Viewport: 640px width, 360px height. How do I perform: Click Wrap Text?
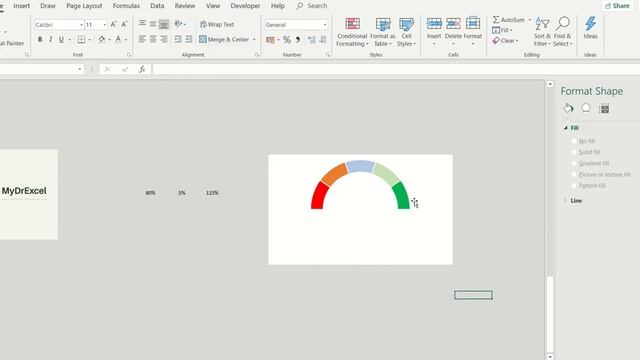click(x=217, y=24)
